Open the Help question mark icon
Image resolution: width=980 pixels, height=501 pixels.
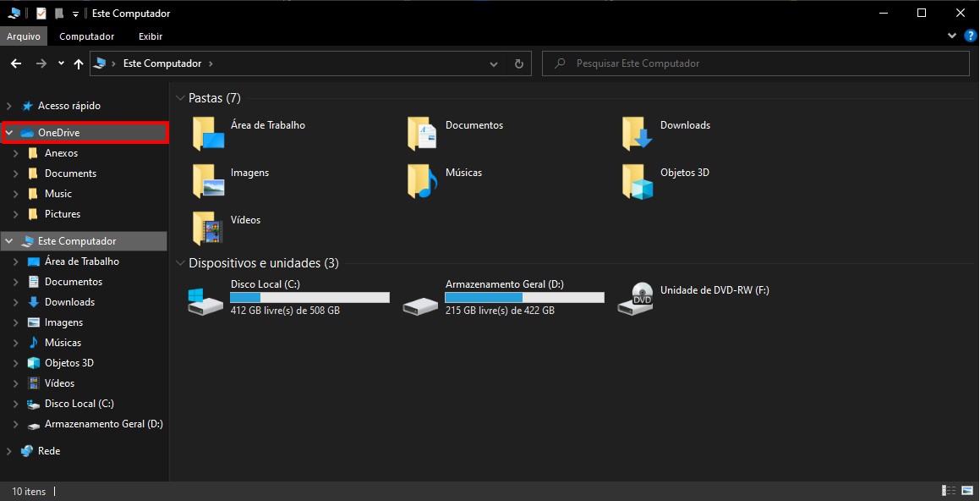click(x=971, y=36)
